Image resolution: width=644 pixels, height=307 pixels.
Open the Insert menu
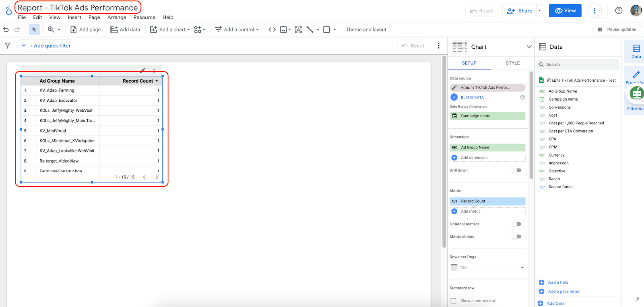74,17
